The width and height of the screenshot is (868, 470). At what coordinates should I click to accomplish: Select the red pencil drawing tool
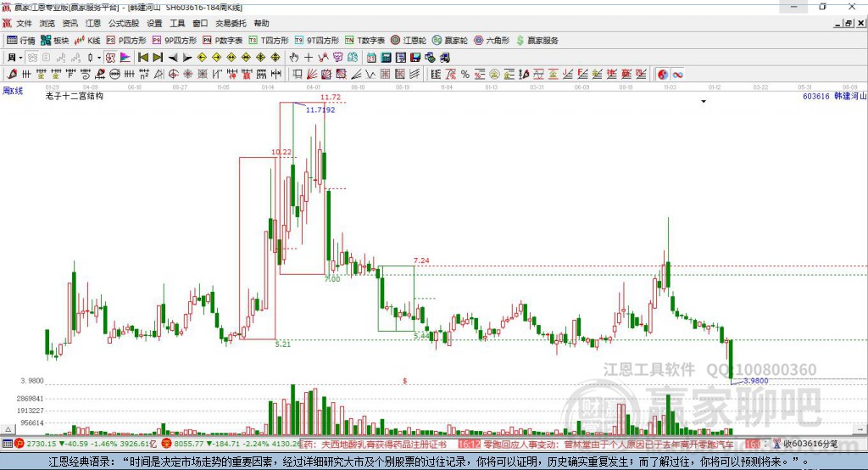coord(12,75)
